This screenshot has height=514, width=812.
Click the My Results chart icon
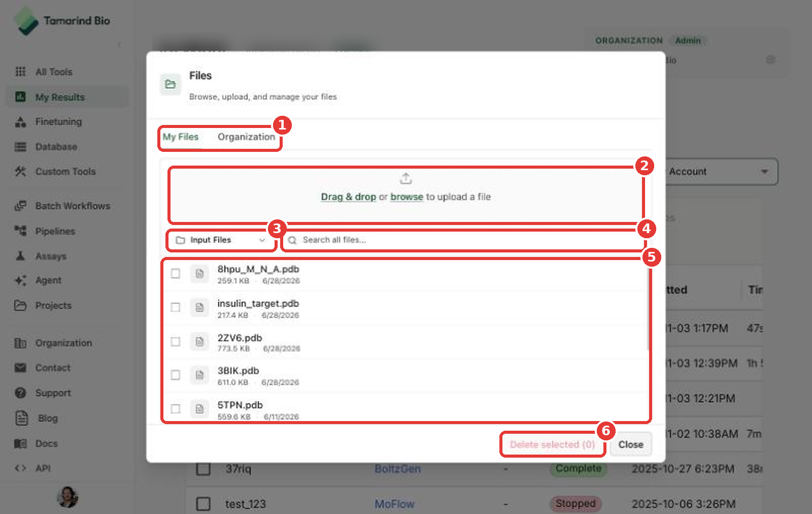click(20, 97)
